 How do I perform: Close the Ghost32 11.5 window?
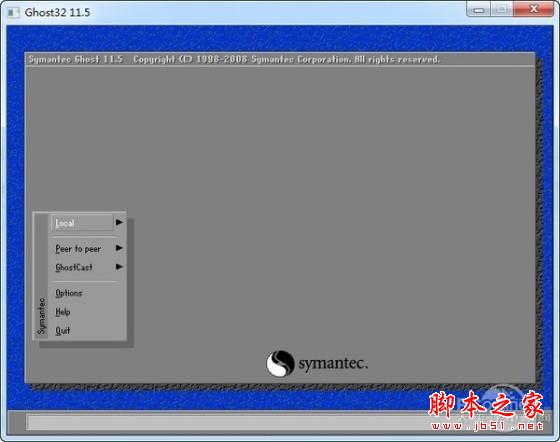(534, 9)
